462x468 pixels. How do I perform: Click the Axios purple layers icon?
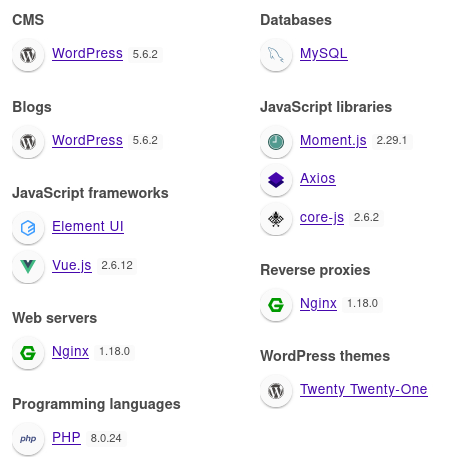tap(276, 180)
